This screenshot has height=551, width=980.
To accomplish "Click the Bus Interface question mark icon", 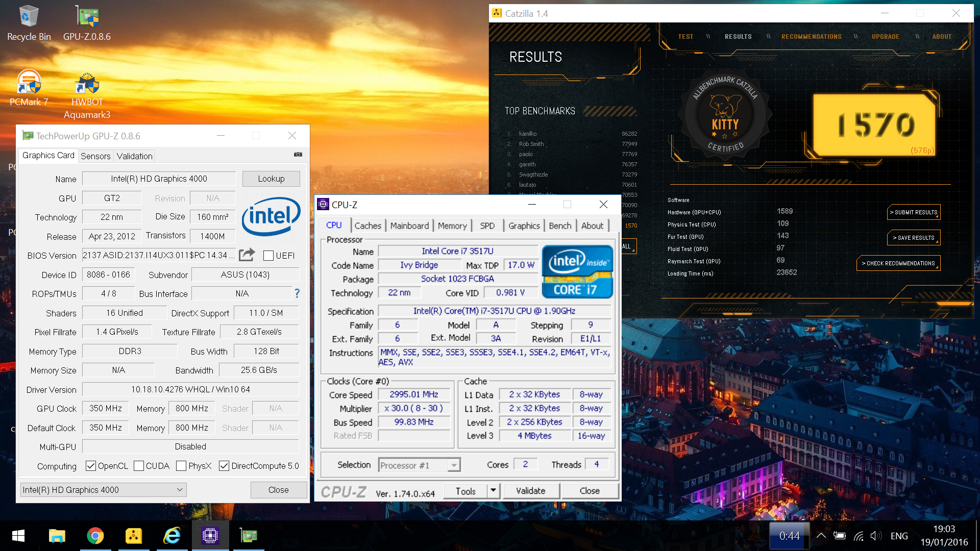I will click(x=297, y=293).
